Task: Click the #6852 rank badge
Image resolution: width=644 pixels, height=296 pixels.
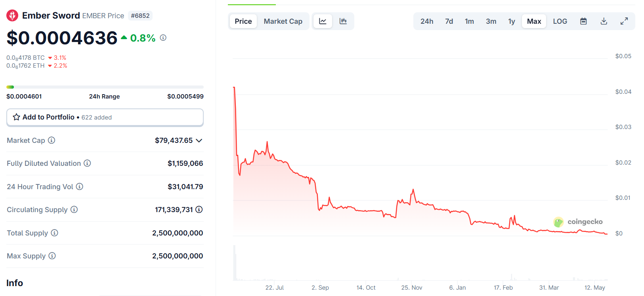Action: [x=140, y=16]
